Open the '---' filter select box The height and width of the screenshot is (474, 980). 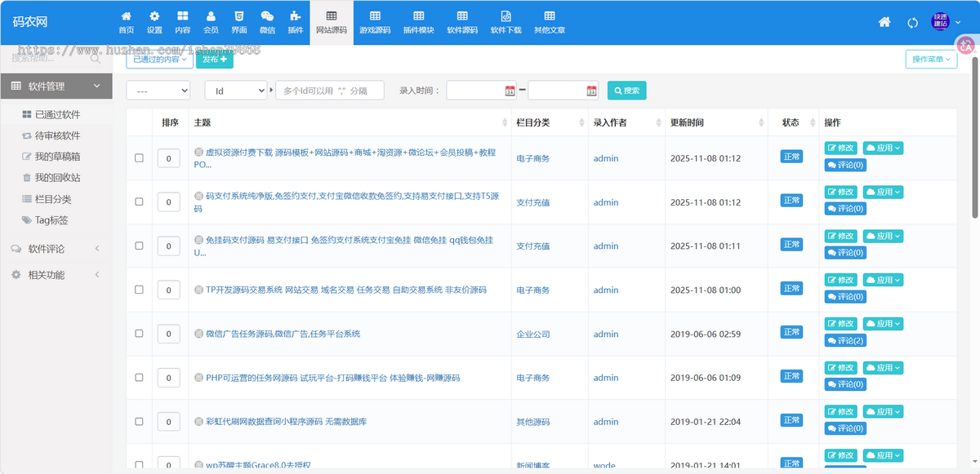pos(158,91)
